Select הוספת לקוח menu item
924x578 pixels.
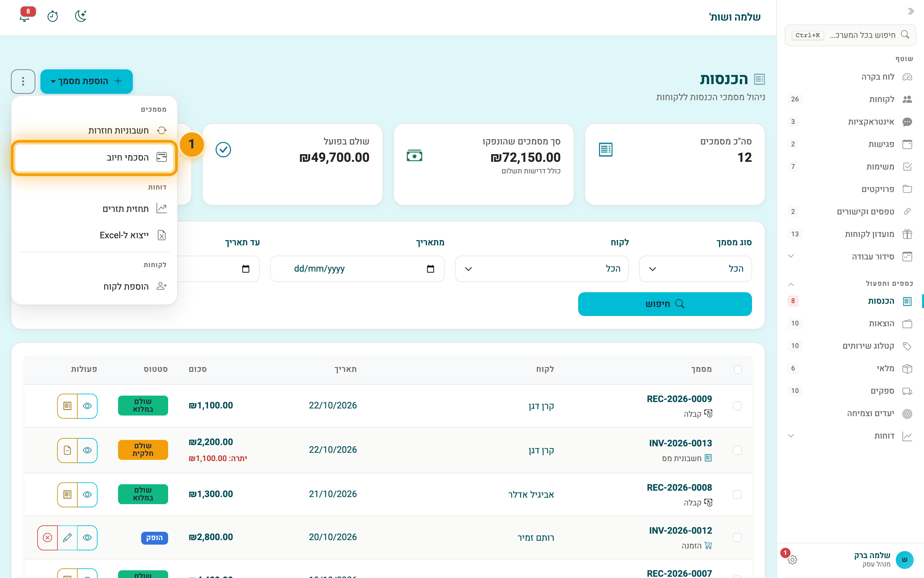(94, 286)
